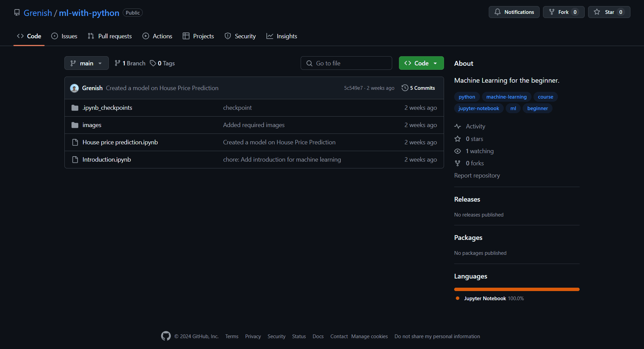
Task: View the 1 Branch link
Action: pyautogui.click(x=130, y=63)
